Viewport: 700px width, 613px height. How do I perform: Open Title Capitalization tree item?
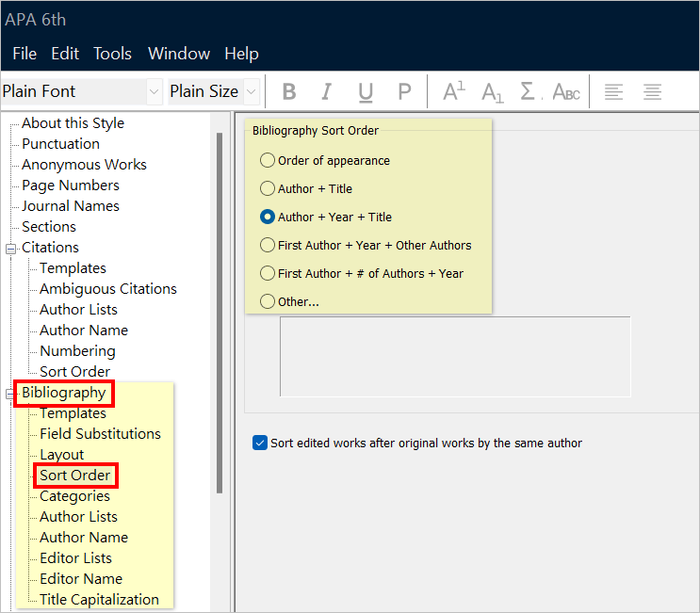coord(99,600)
